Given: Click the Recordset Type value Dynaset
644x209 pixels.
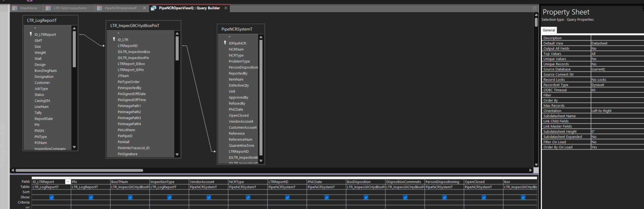Looking at the screenshot, I should pyautogui.click(x=617, y=85).
